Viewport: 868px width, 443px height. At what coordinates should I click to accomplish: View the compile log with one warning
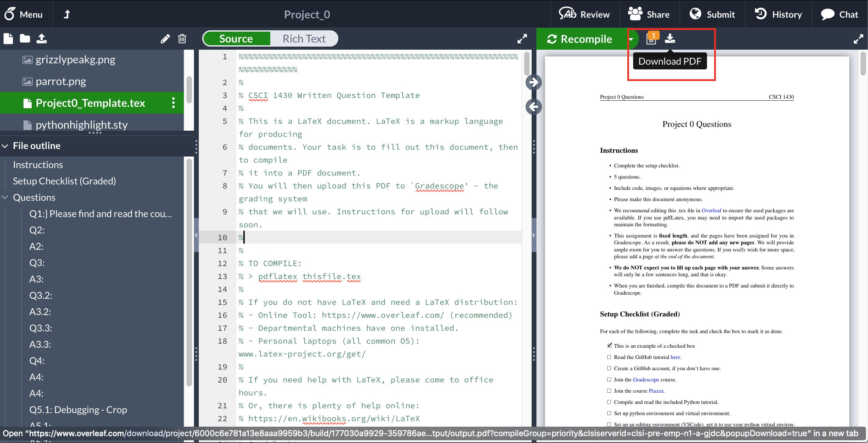(x=651, y=39)
